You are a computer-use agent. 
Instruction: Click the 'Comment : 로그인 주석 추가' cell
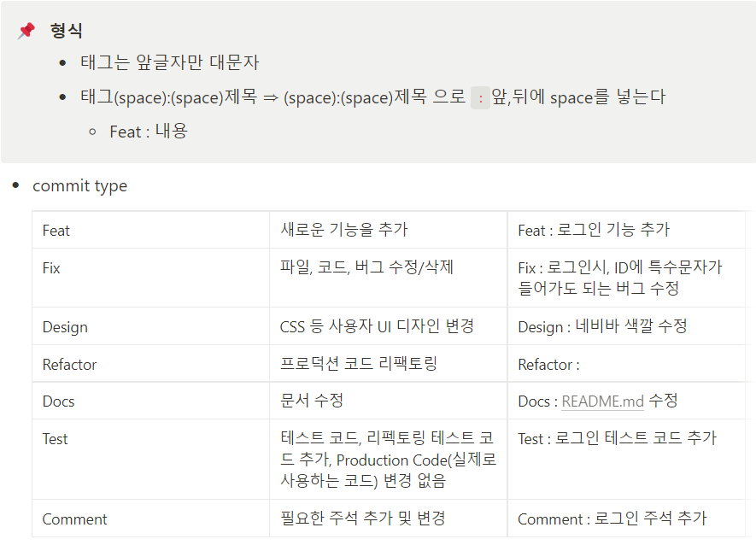tap(626, 519)
